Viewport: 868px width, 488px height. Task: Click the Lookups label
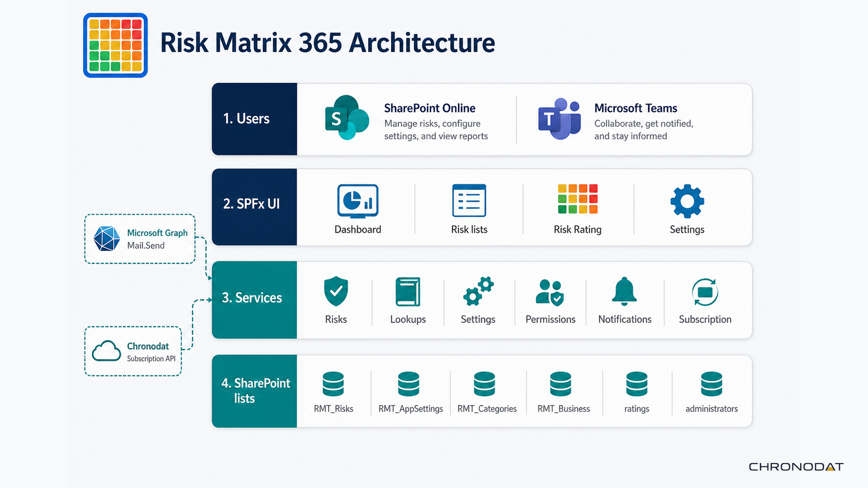pos(408,320)
